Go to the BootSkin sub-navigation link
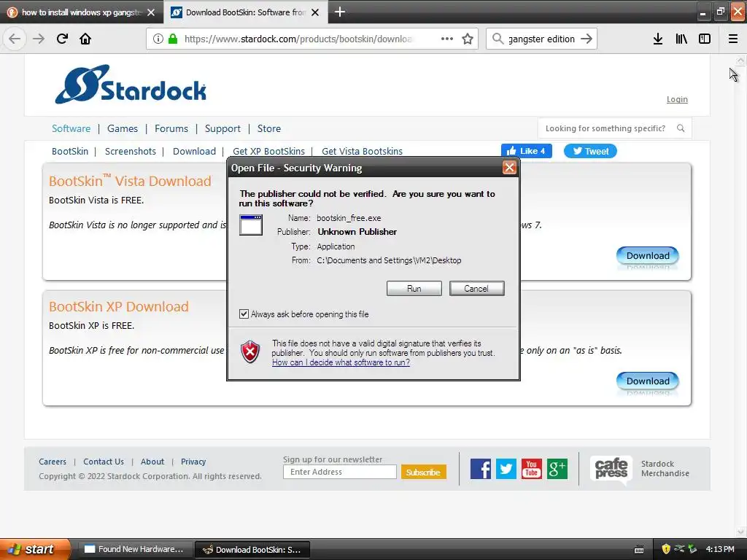 point(70,151)
